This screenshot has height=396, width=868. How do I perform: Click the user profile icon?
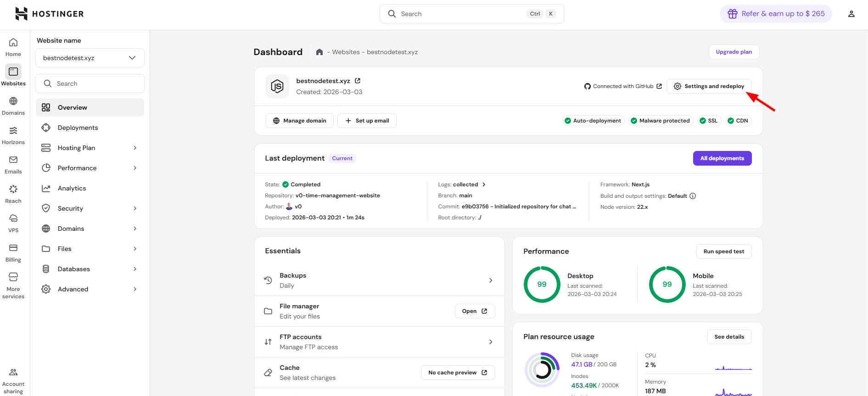(851, 14)
